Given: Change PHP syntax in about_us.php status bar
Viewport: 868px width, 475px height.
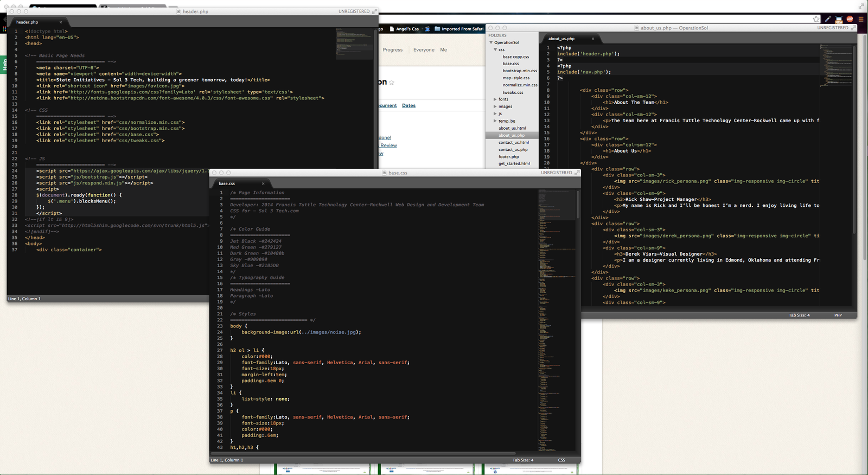Looking at the screenshot, I should tap(838, 315).
